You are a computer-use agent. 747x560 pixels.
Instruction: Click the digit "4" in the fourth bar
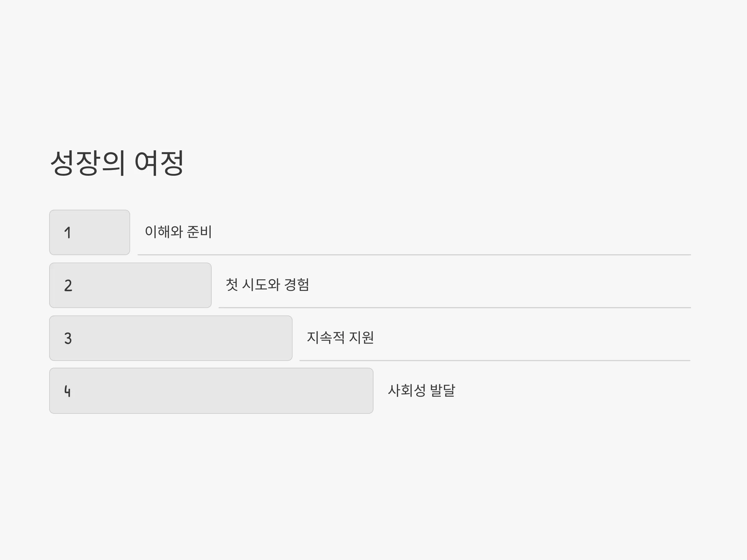(x=68, y=391)
